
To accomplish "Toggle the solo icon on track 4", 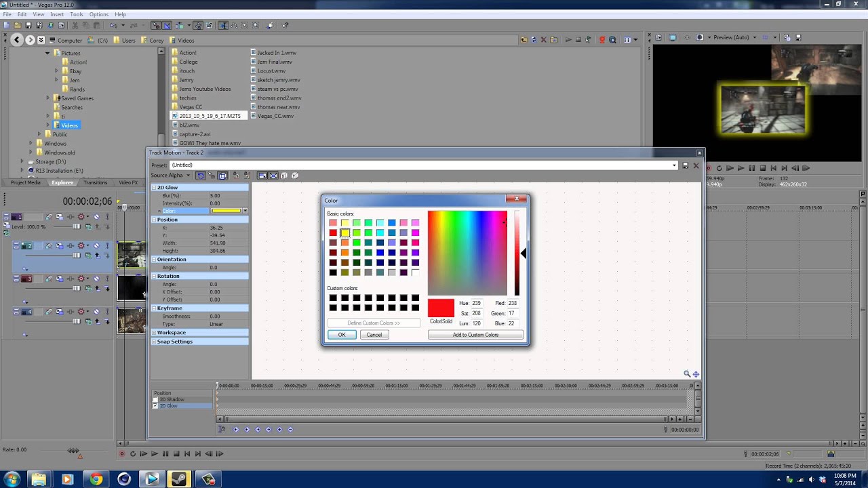I will (x=106, y=312).
